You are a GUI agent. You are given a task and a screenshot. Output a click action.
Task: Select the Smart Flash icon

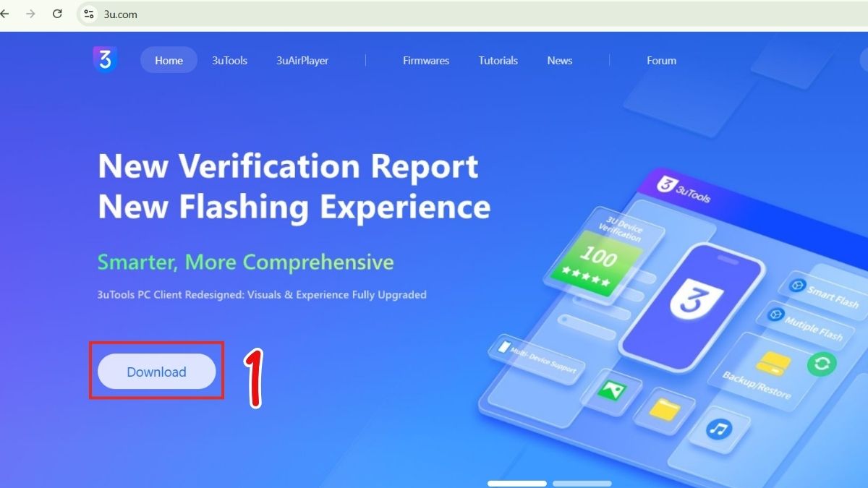pos(798,286)
